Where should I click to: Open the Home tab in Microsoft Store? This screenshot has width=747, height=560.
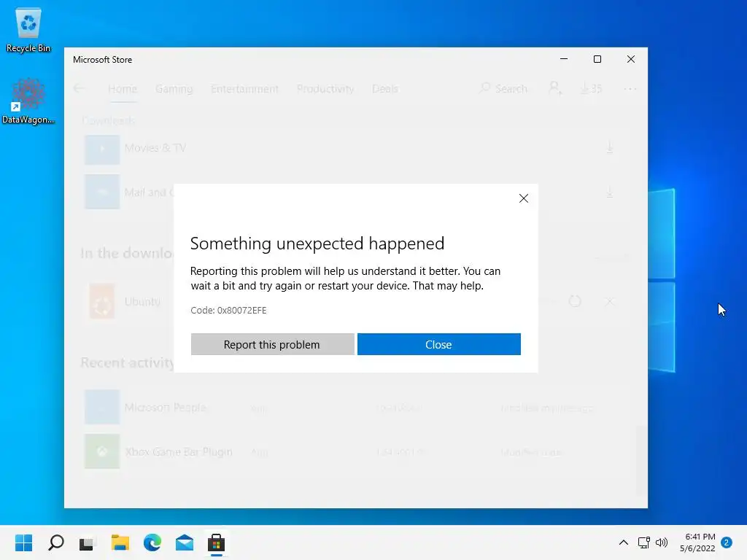pyautogui.click(x=123, y=89)
